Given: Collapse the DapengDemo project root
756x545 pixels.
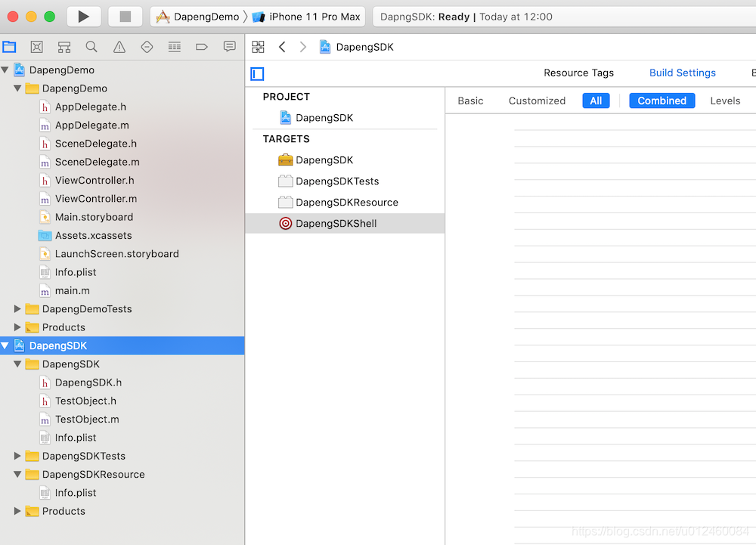Looking at the screenshot, I should (5, 70).
